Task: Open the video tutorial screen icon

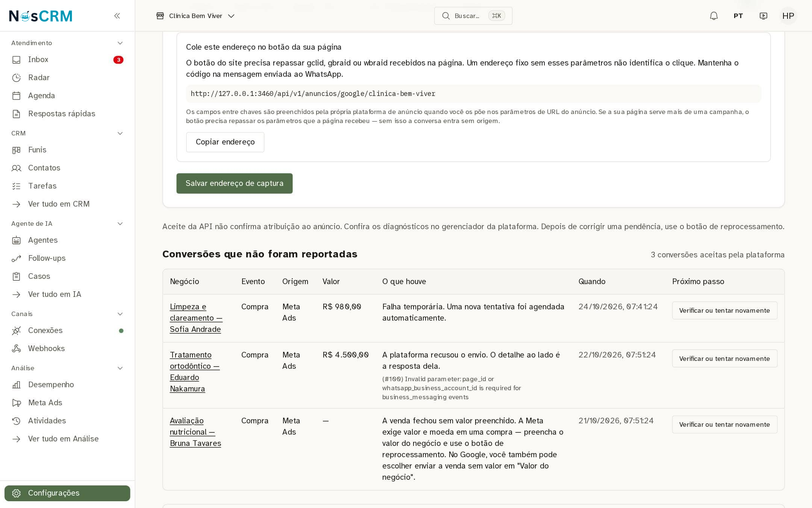Action: pyautogui.click(x=763, y=16)
